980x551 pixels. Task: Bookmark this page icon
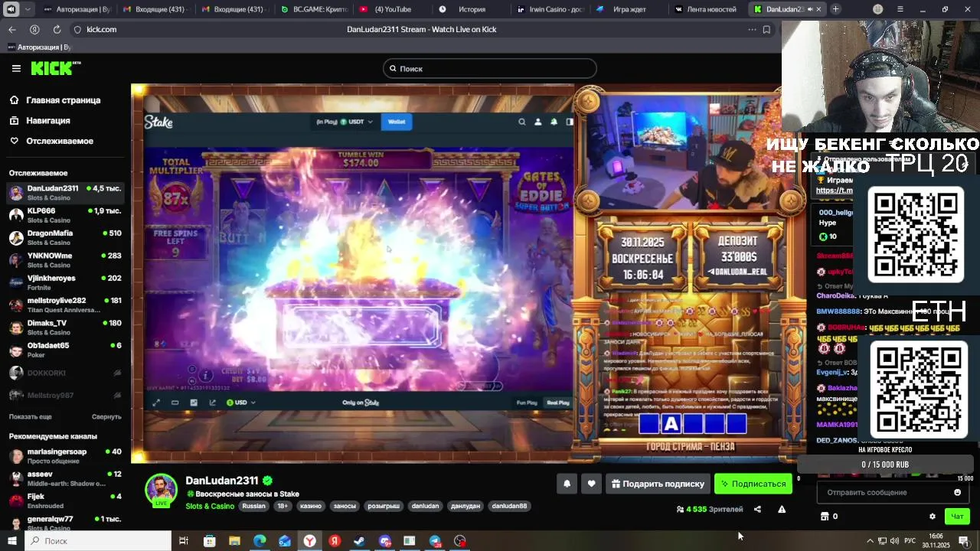click(x=766, y=29)
